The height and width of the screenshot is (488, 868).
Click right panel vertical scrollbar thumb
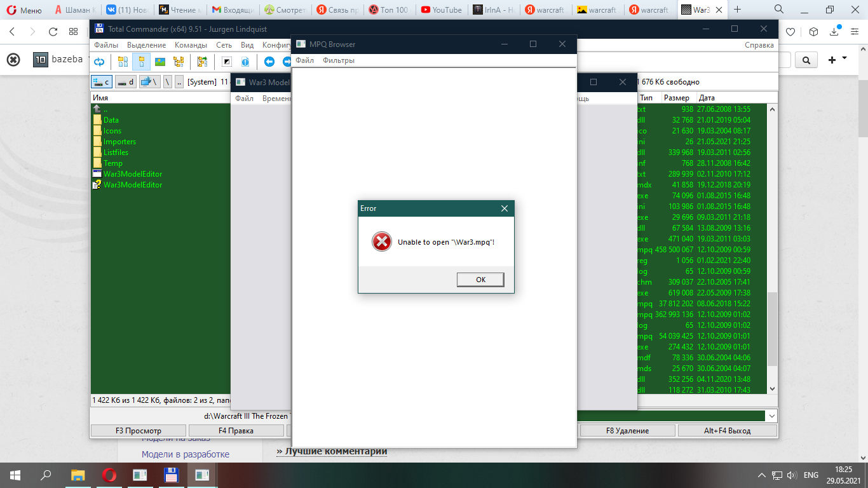pos(772,329)
